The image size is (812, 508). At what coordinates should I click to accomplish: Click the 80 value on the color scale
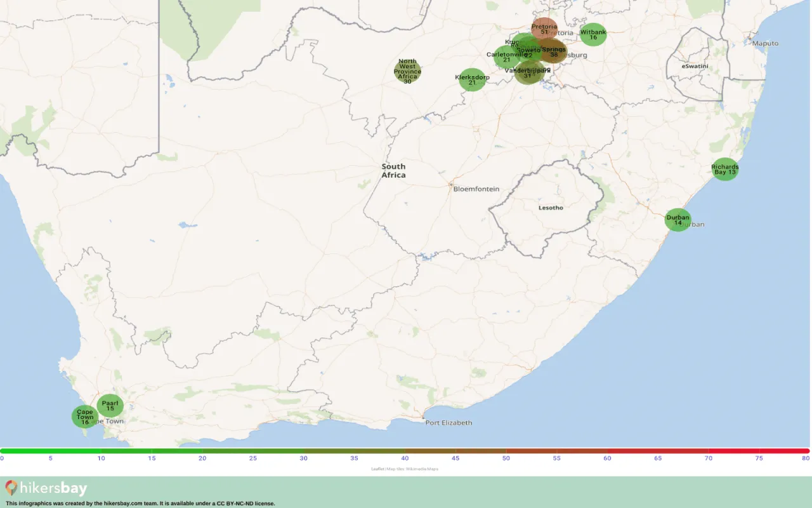pyautogui.click(x=806, y=458)
